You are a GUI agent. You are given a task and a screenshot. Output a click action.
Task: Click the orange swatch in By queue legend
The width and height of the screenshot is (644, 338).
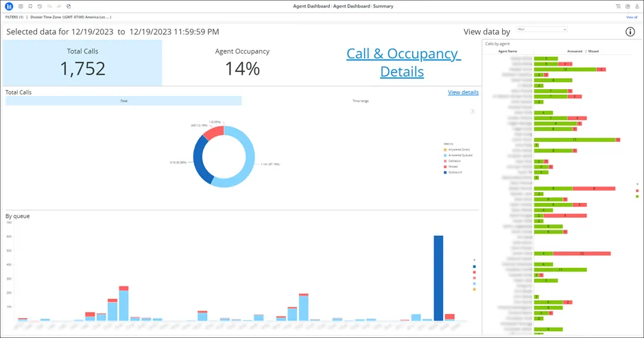[475, 289]
